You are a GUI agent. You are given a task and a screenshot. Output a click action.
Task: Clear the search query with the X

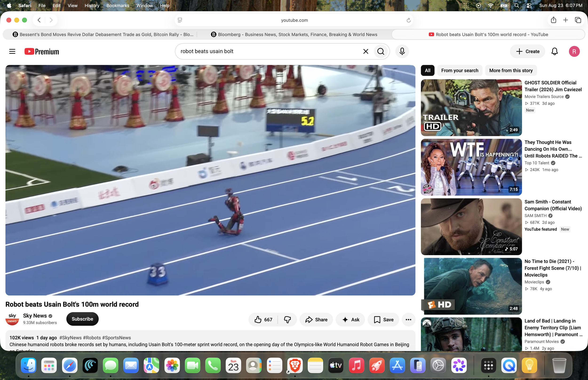point(366,51)
